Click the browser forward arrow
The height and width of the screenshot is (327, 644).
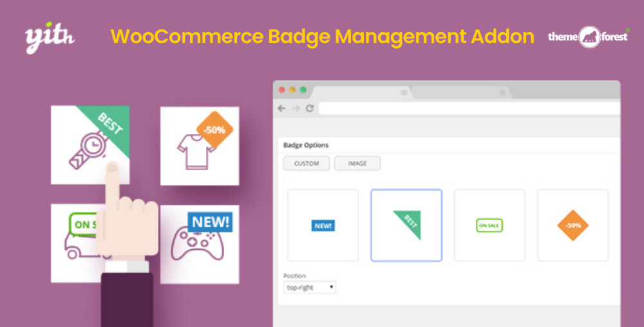click(296, 108)
